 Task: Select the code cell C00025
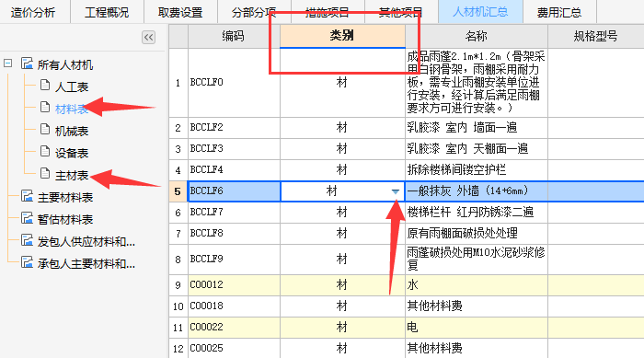coord(234,349)
